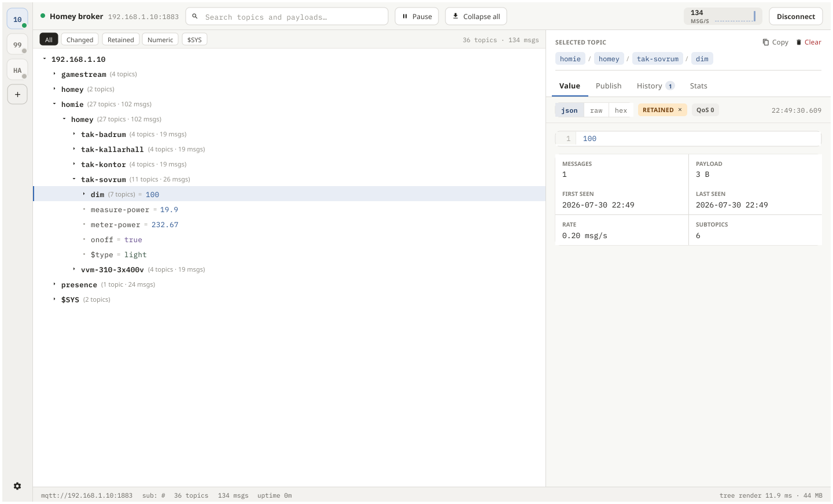Click the 'tak-sovrum' breadcrumb chip
The image size is (833, 504).
point(657,58)
